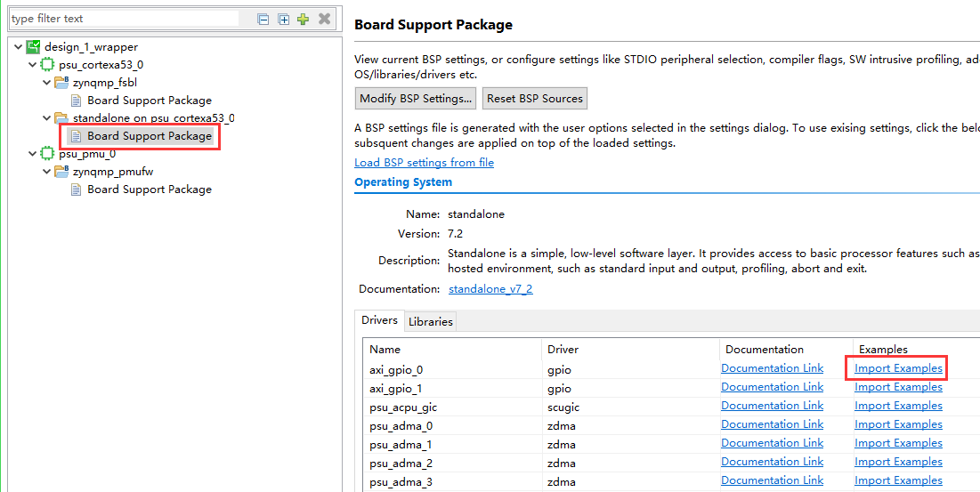Viewport: 980px width, 492px height.
Task: Collapse the zynqmp_pmufw tree node
Action: (46, 171)
